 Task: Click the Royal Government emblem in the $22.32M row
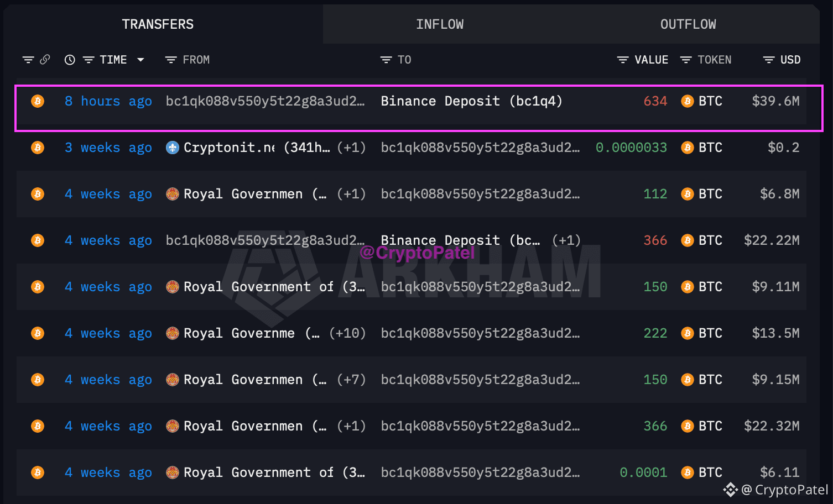173,426
